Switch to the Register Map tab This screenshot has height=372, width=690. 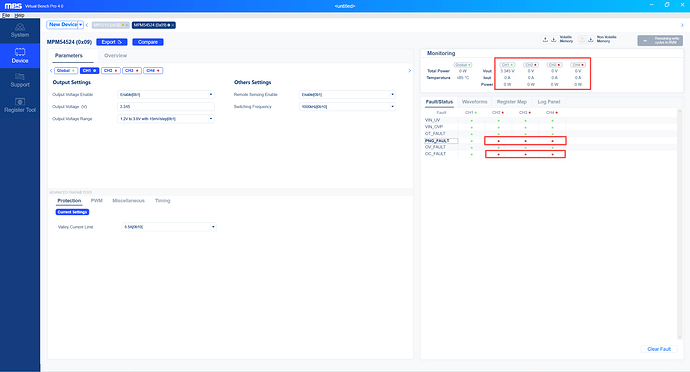512,102
